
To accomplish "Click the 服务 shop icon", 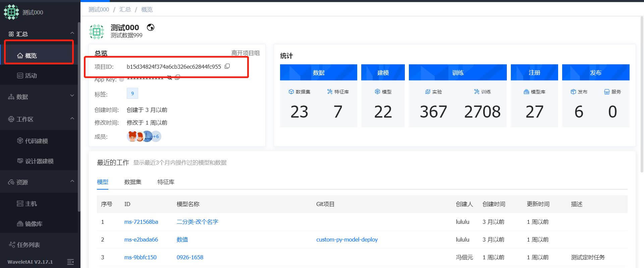I will 607,91.
